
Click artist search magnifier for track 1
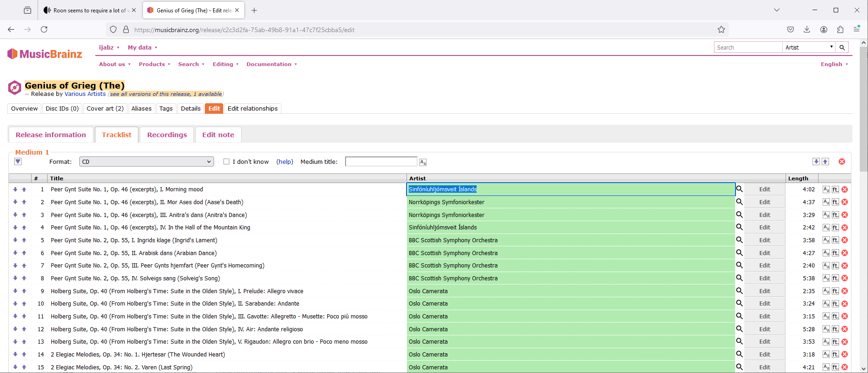739,189
